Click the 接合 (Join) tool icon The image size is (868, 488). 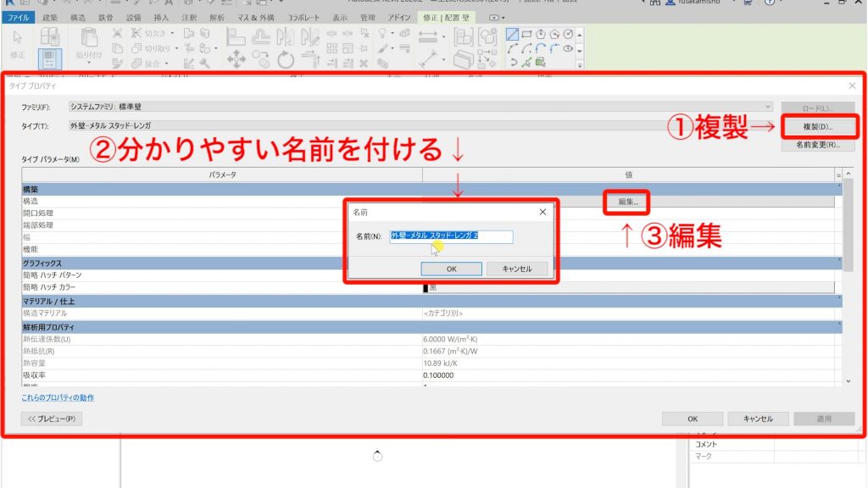click(138, 64)
